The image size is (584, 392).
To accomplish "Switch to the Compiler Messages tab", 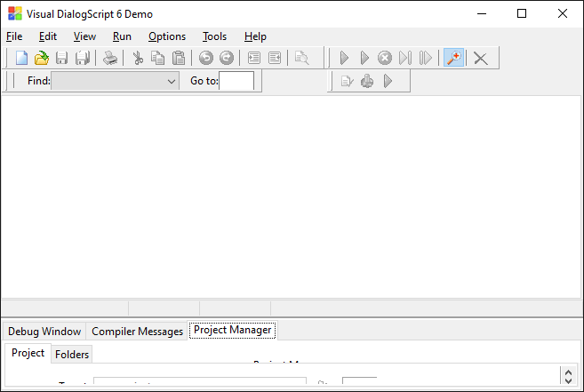I will coord(137,332).
